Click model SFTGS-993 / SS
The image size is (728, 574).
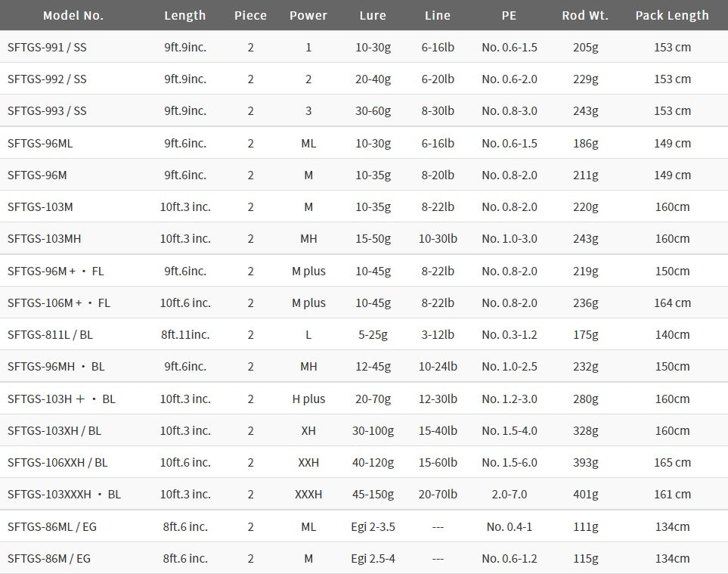tap(47, 110)
